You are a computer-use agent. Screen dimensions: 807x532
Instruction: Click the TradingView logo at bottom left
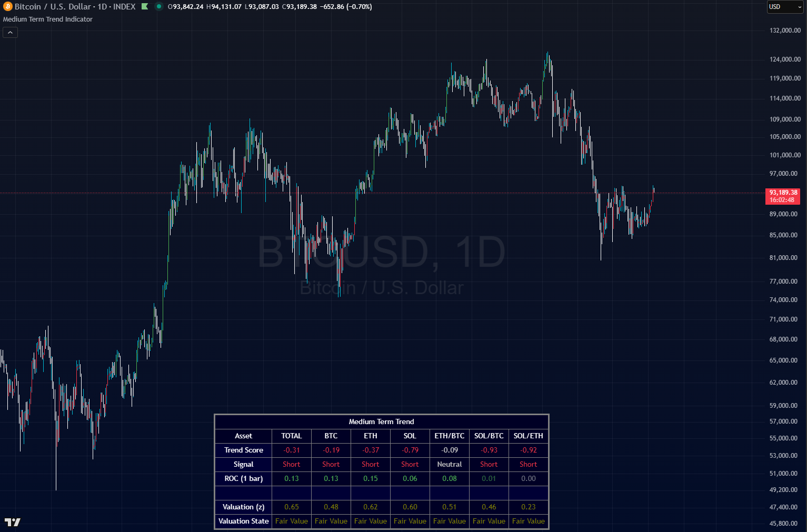13,523
